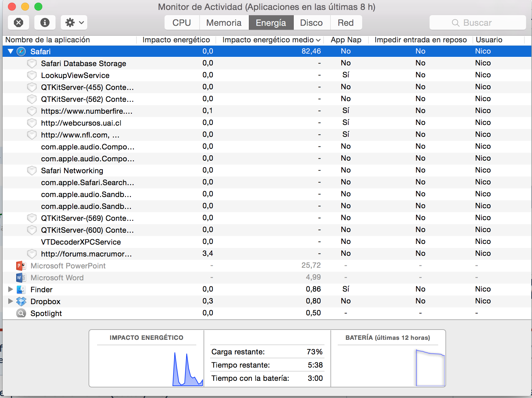
Task: Click the Safari compass icon
Action: point(21,51)
